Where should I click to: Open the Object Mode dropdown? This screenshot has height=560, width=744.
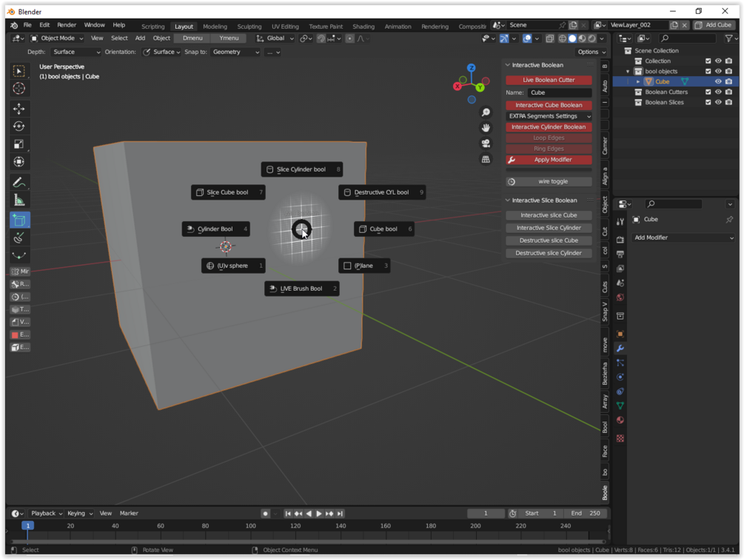(x=57, y=38)
